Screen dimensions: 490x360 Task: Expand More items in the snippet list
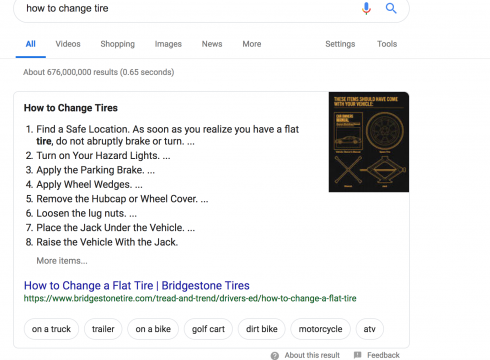pyautogui.click(x=62, y=261)
